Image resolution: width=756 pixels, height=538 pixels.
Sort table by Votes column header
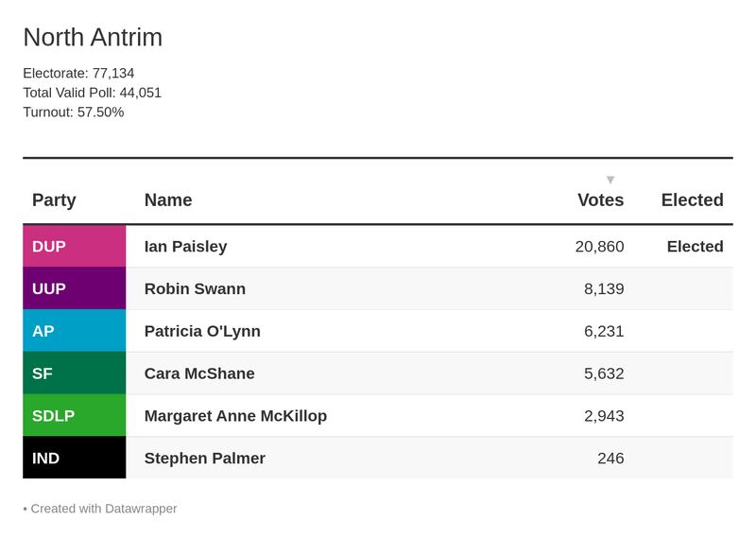pos(600,200)
